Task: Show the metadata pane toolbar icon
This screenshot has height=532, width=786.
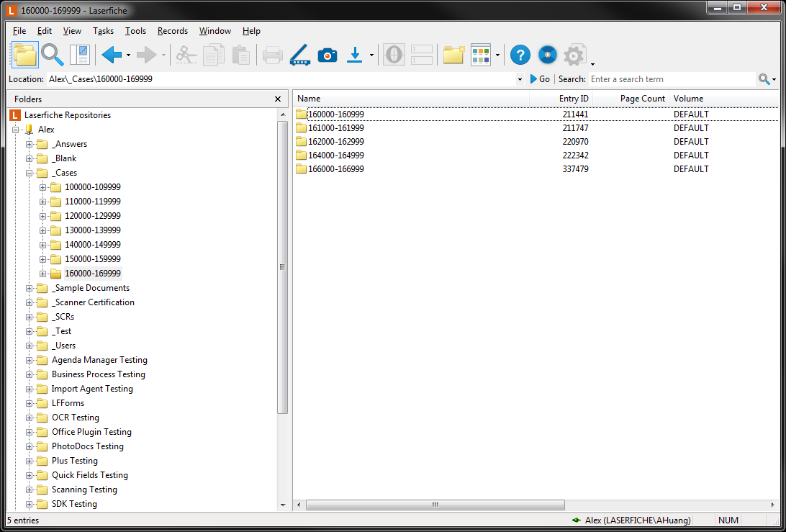Action: point(80,55)
